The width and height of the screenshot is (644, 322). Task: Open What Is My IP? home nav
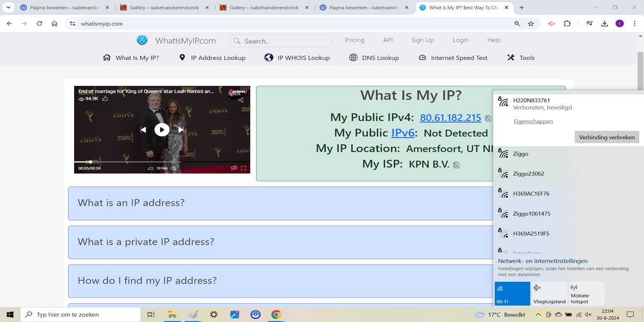click(131, 57)
